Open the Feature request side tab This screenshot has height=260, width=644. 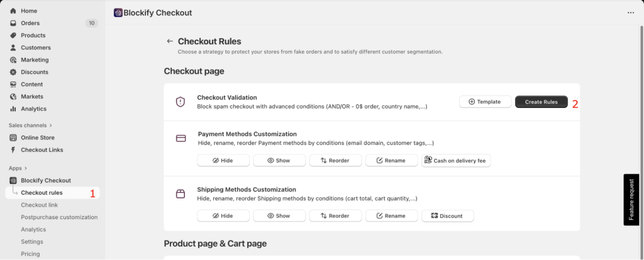pos(631,200)
